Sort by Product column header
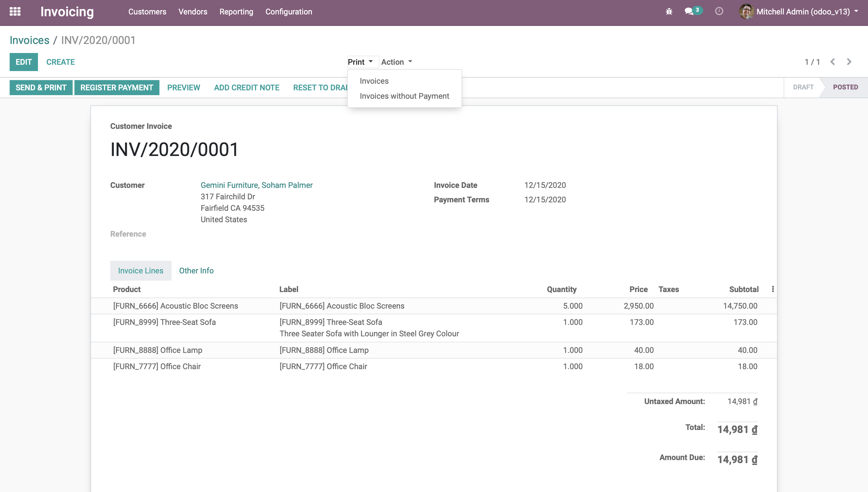This screenshot has width=868, height=492. coord(127,289)
